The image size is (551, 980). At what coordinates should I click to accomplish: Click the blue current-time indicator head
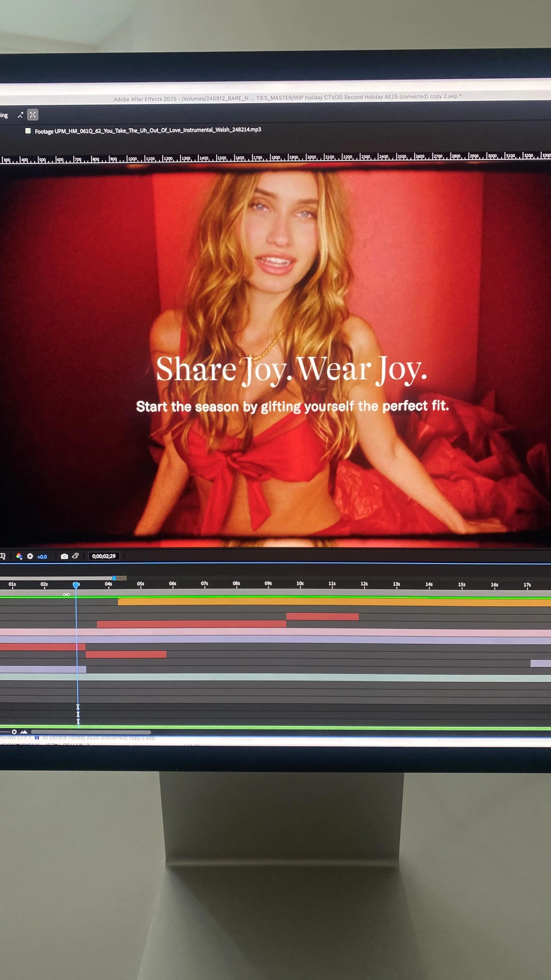(x=76, y=585)
